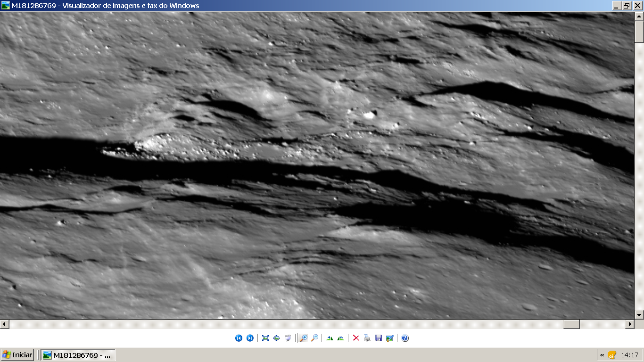The height and width of the screenshot is (362, 644).
Task: Show image at actual size
Action: [277, 338]
